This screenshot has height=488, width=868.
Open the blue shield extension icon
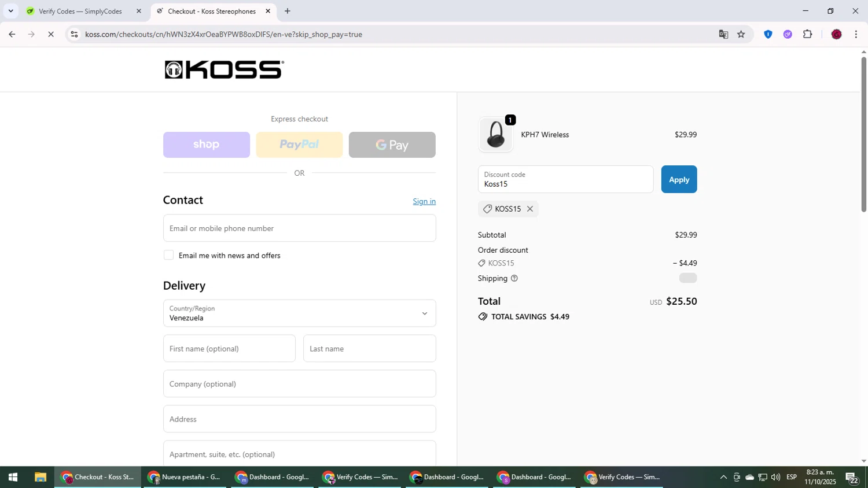click(768, 34)
